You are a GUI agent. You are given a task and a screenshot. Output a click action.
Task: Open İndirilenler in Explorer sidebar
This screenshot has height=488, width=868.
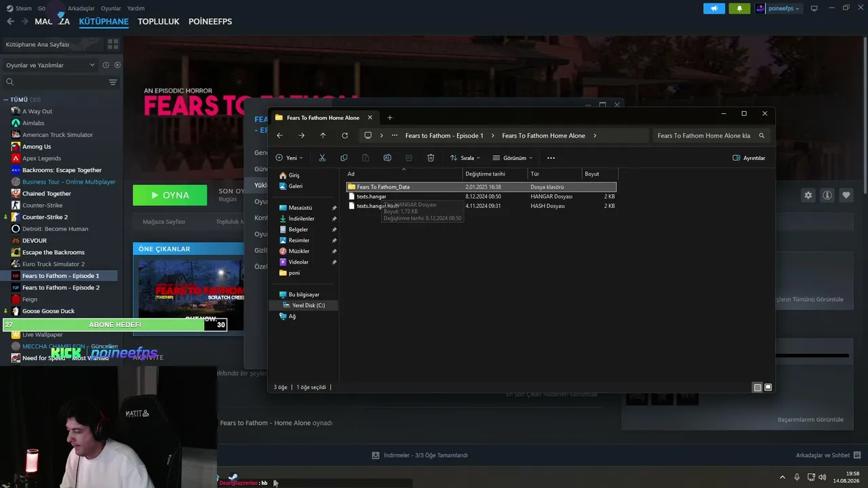coord(296,218)
